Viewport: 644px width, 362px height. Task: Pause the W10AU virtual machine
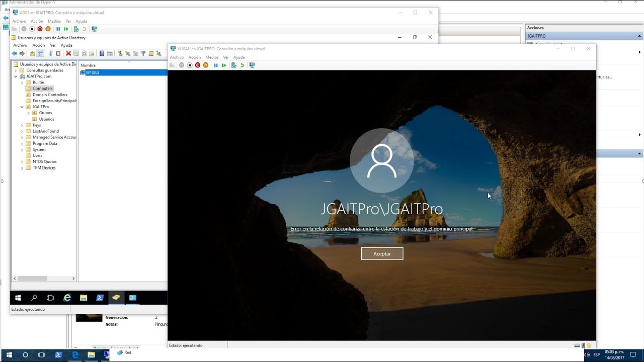pyautogui.click(x=216, y=65)
